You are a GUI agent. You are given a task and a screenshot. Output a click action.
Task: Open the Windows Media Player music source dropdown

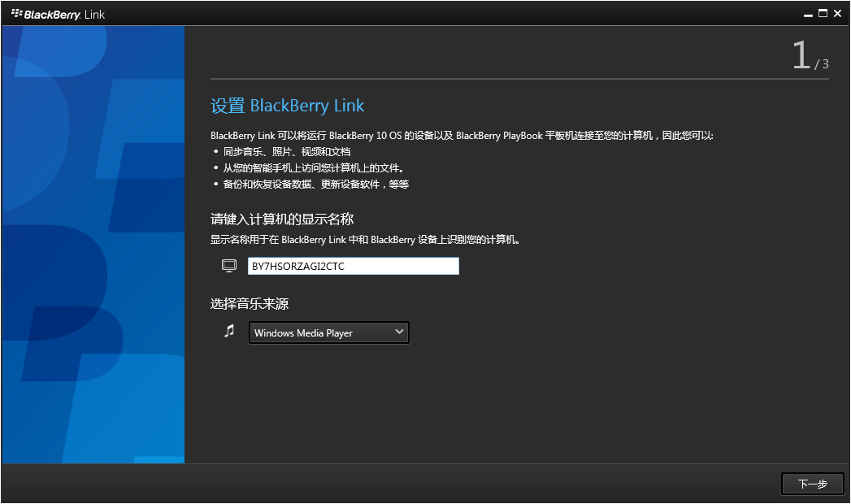[x=329, y=332]
